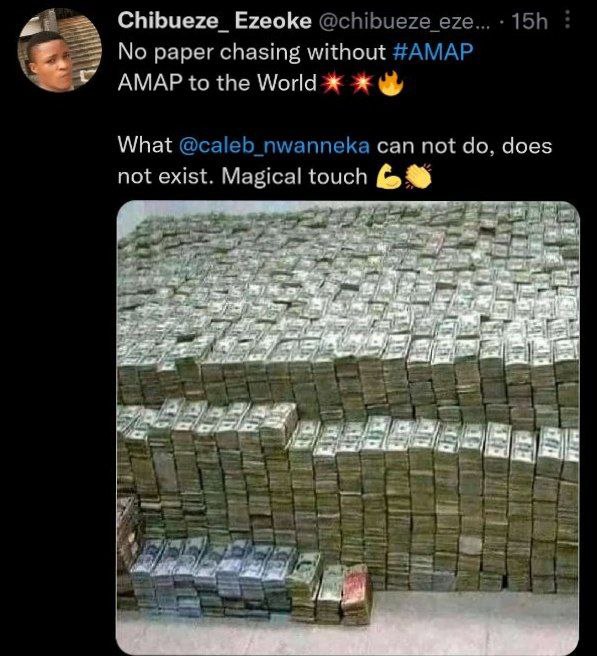View the attached money stack photo
Image resolution: width=597 pixels, height=656 pixels.
click(348, 428)
